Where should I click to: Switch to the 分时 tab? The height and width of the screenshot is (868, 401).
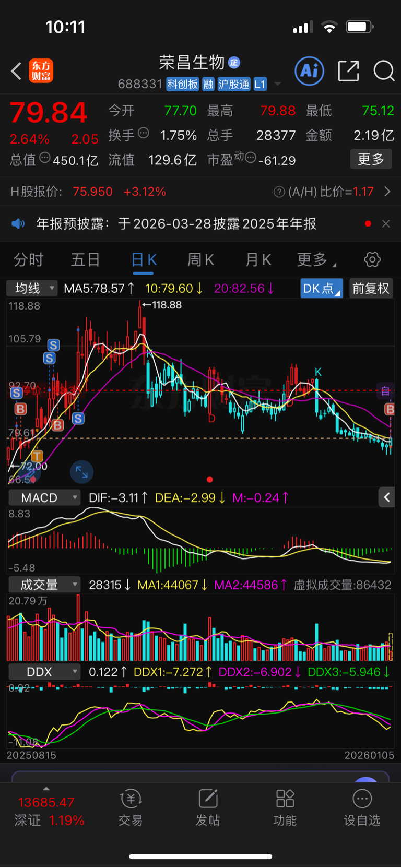(x=28, y=259)
